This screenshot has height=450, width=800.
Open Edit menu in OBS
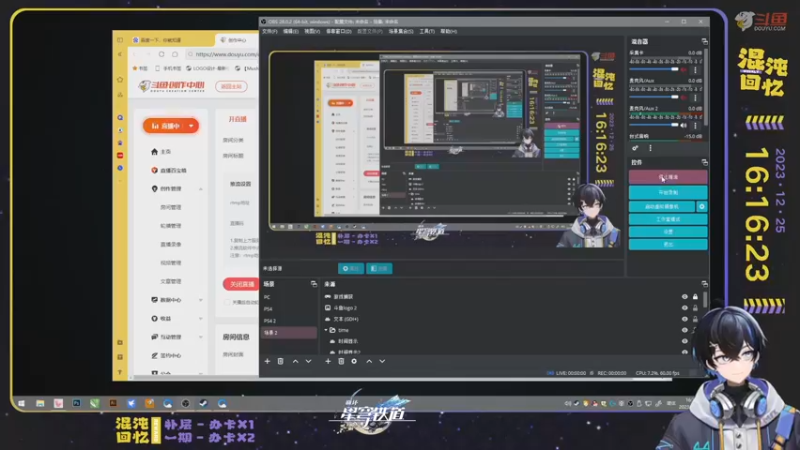[290, 32]
